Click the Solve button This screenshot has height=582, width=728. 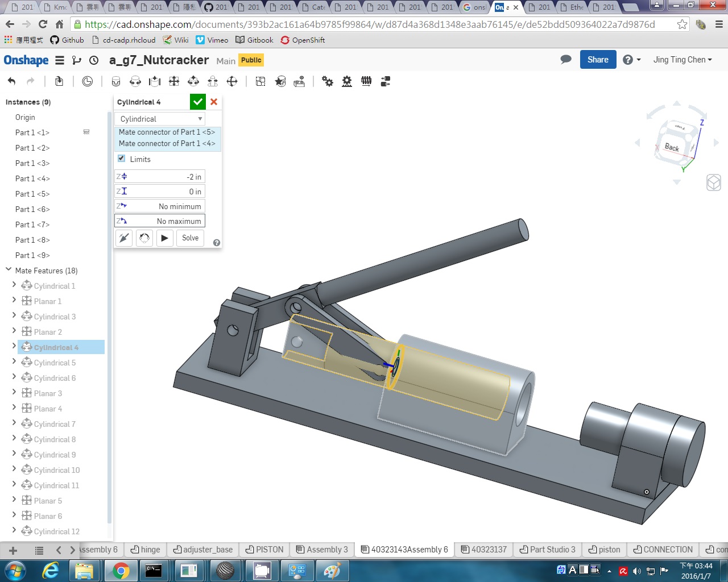191,238
